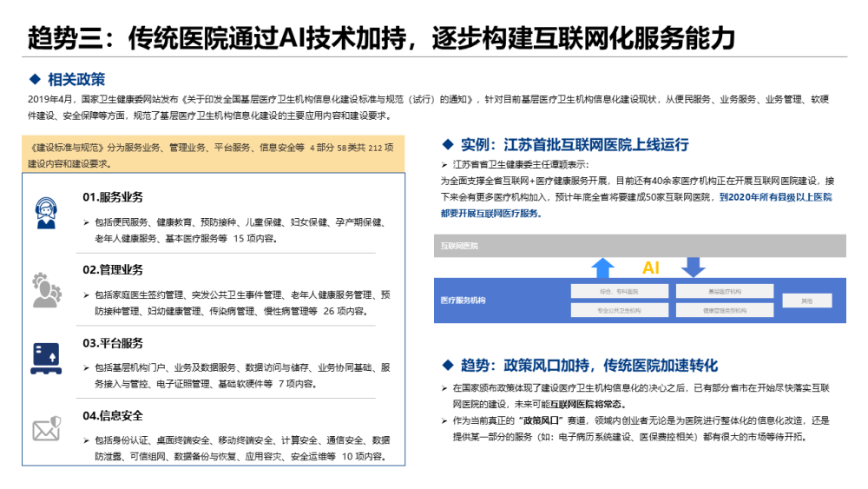Click the 专业公共卫生机构 box
This screenshot has width=868, height=489.
(619, 310)
